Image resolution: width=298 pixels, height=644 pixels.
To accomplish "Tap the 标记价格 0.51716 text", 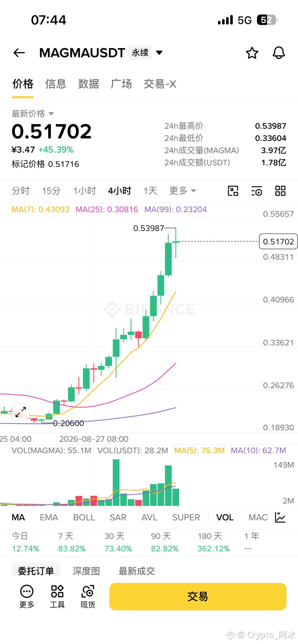I will pos(45,164).
